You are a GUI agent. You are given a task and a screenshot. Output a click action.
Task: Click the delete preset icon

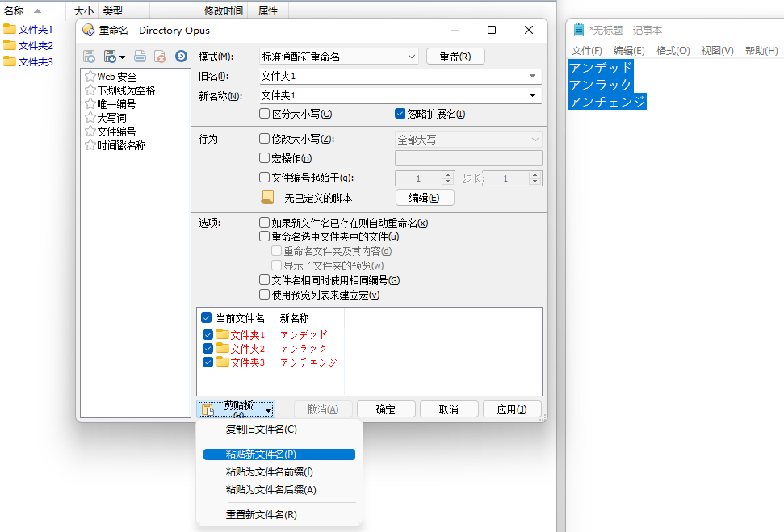point(160,57)
